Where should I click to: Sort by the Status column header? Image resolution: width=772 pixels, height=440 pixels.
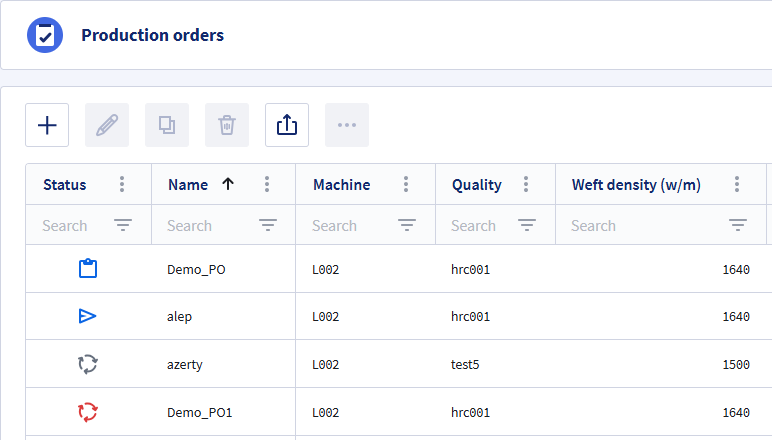64,185
